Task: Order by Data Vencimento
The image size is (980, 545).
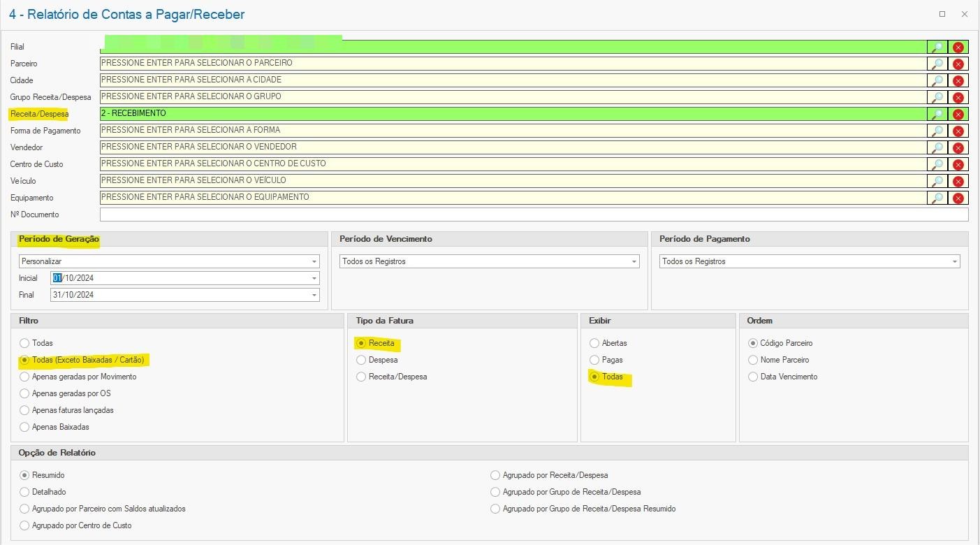Action: pos(753,377)
